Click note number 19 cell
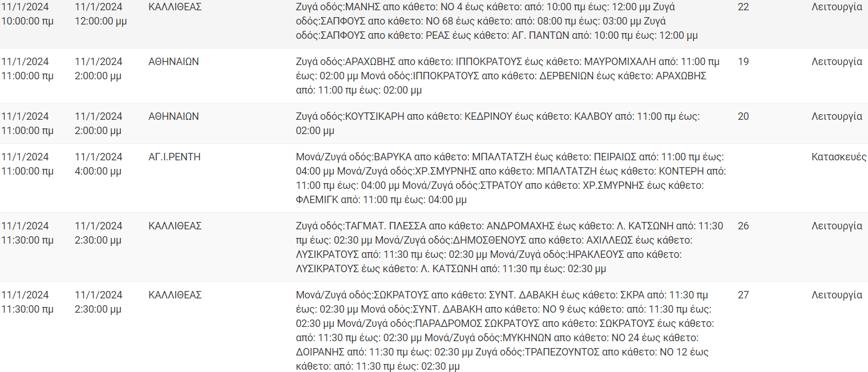The height and width of the screenshot is (372, 868). (743, 62)
